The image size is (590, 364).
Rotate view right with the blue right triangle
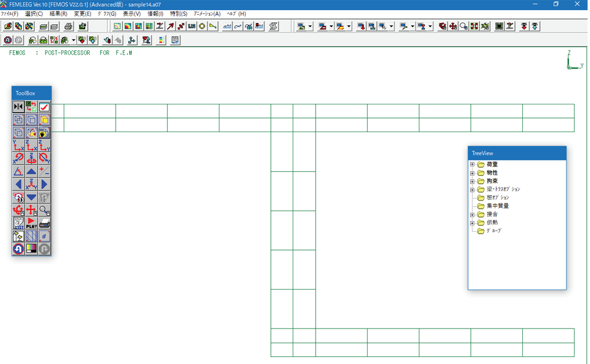click(44, 185)
